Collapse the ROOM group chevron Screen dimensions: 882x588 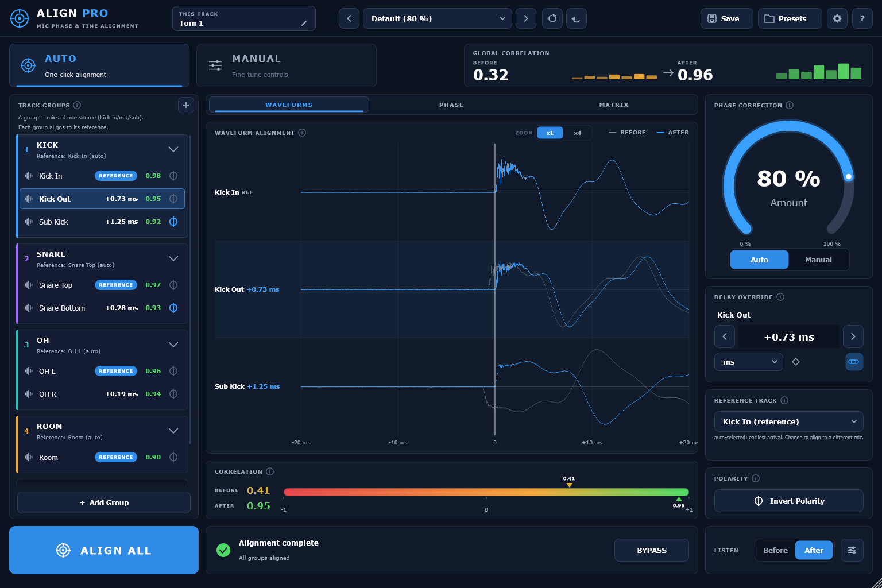[x=173, y=431]
